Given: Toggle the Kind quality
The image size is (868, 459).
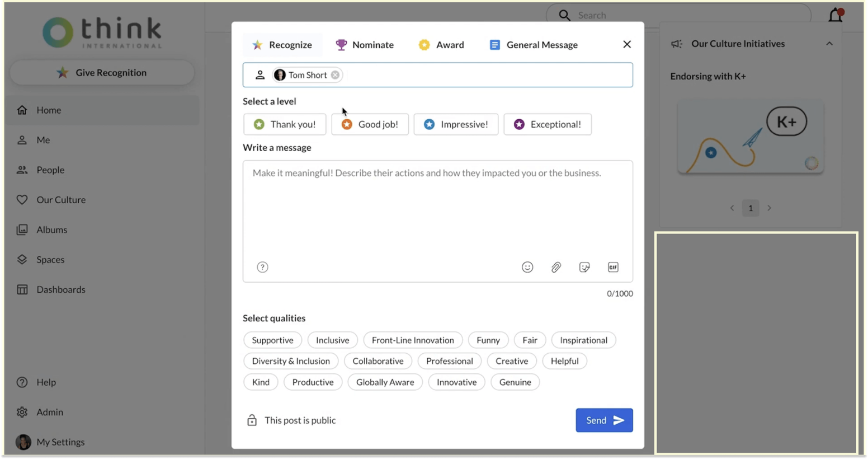Looking at the screenshot, I should (261, 382).
